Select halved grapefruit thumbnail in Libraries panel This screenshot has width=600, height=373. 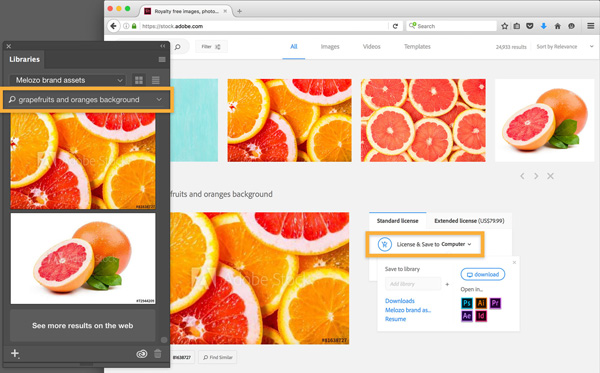[x=83, y=258]
